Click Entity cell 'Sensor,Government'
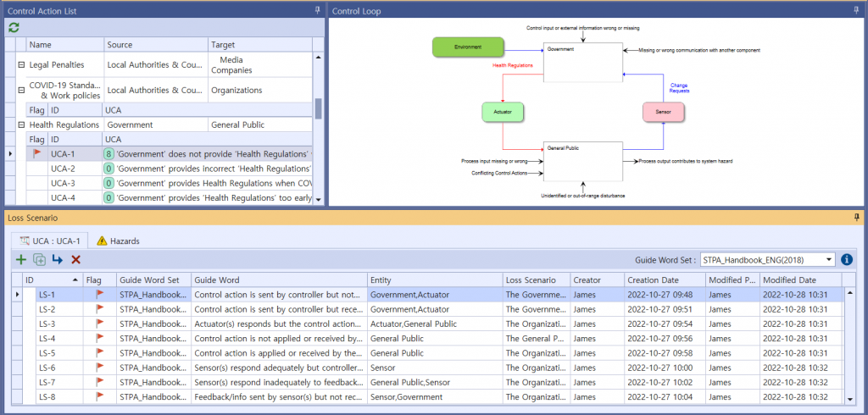868x415 pixels. pos(435,396)
